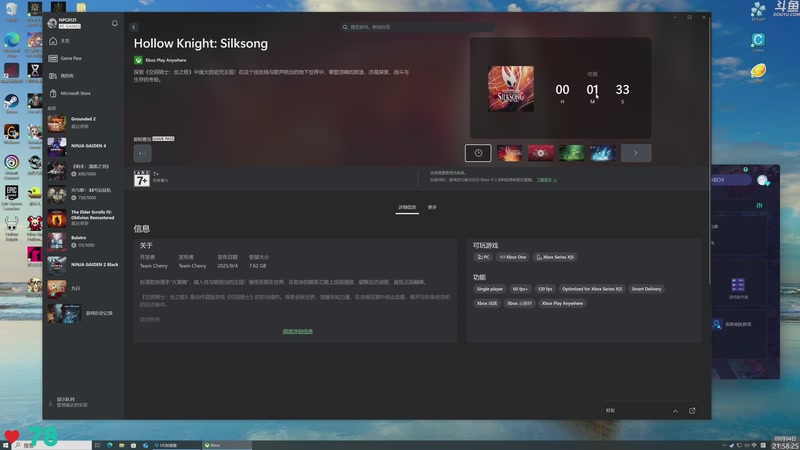Viewport: 800px width, 450px height.
Task: Click the profile avatar in background window
Action: click(x=762, y=180)
